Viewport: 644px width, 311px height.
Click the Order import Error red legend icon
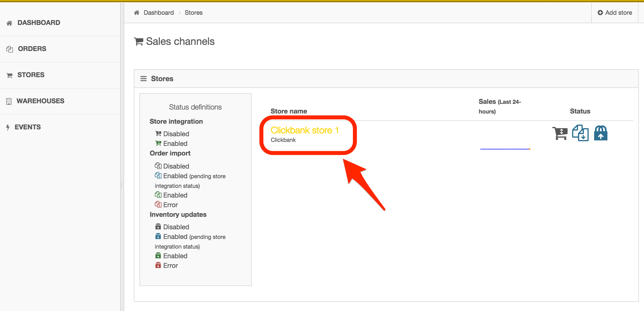point(158,204)
